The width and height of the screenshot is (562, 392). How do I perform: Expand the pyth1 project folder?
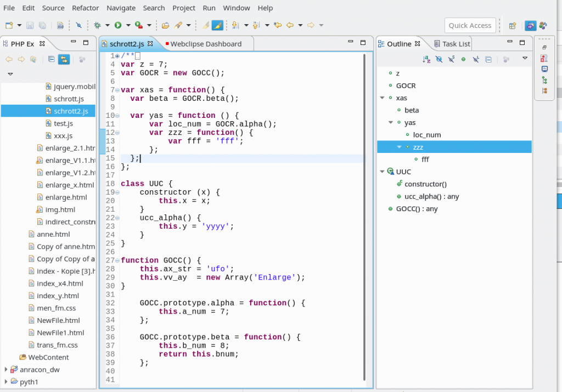point(6,382)
